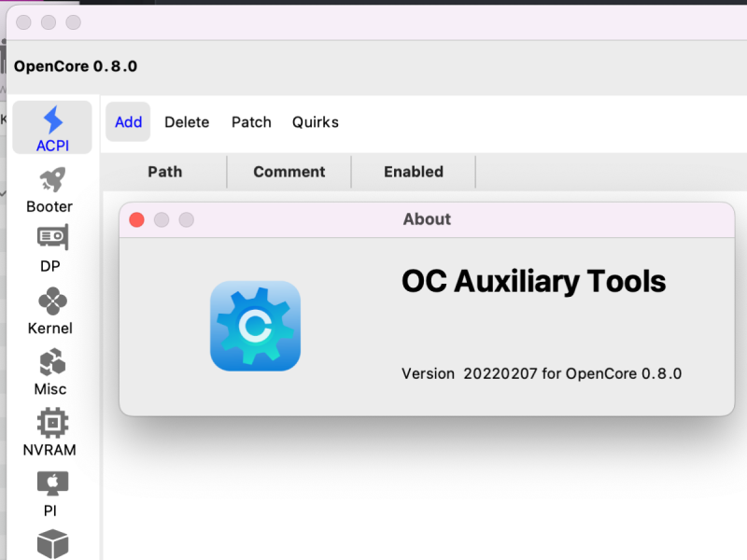The width and height of the screenshot is (747, 560).
Task: Open the ACPI section in sidebar
Action: click(x=52, y=128)
